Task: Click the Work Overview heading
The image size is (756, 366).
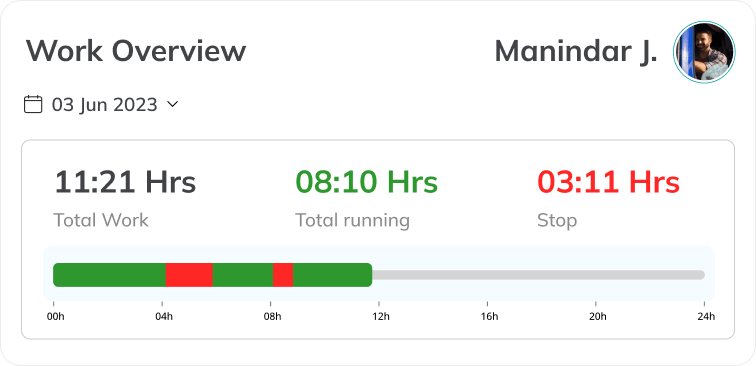Action: pyautogui.click(x=136, y=50)
